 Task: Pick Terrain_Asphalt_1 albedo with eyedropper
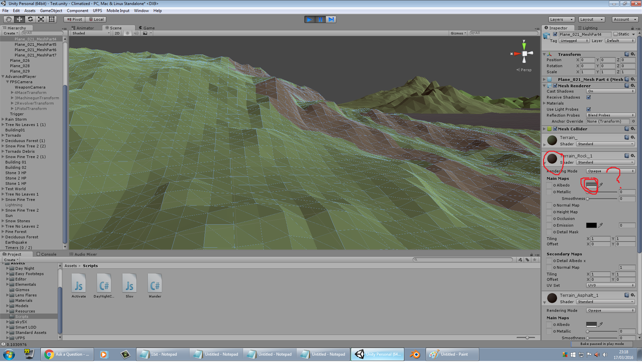tap(601, 325)
